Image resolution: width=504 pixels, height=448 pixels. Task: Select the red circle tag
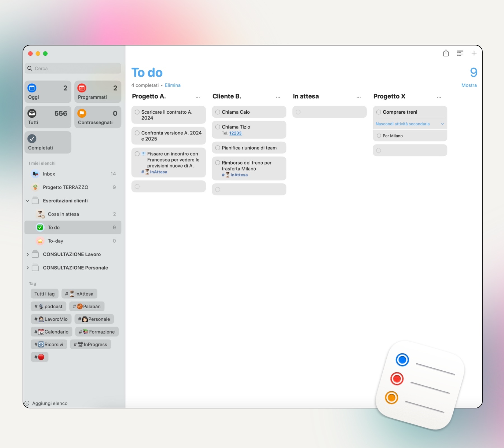(39, 357)
